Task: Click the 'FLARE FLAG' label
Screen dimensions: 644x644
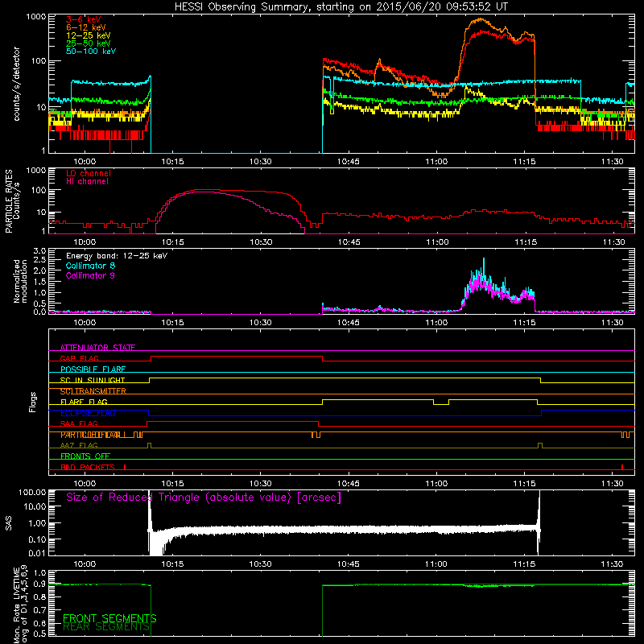Action: point(84,402)
